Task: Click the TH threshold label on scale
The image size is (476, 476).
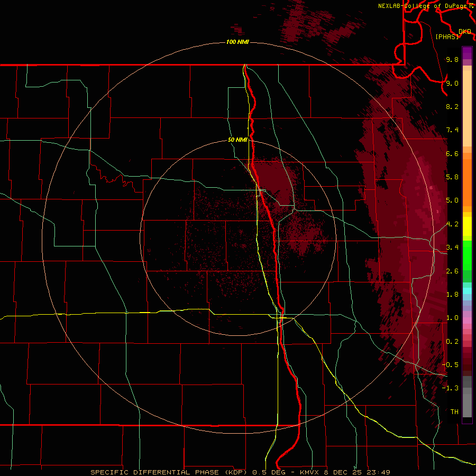Action: pyautogui.click(x=454, y=412)
